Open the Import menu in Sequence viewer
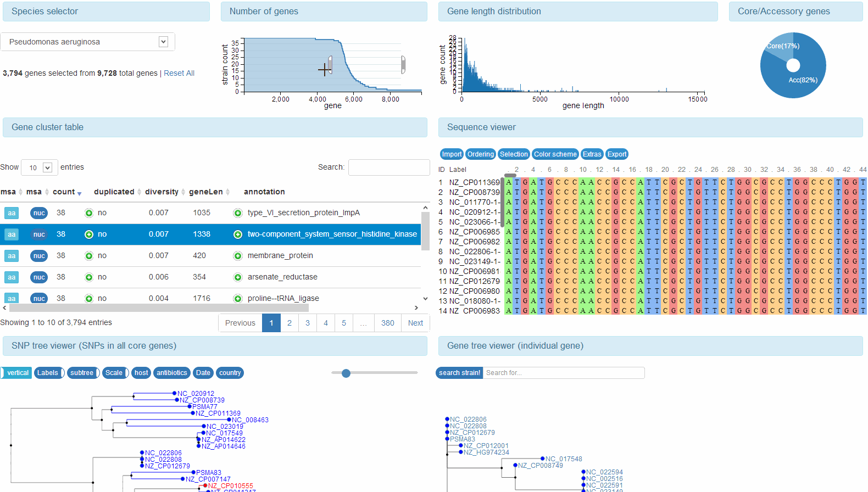868x492 pixels. click(x=452, y=154)
